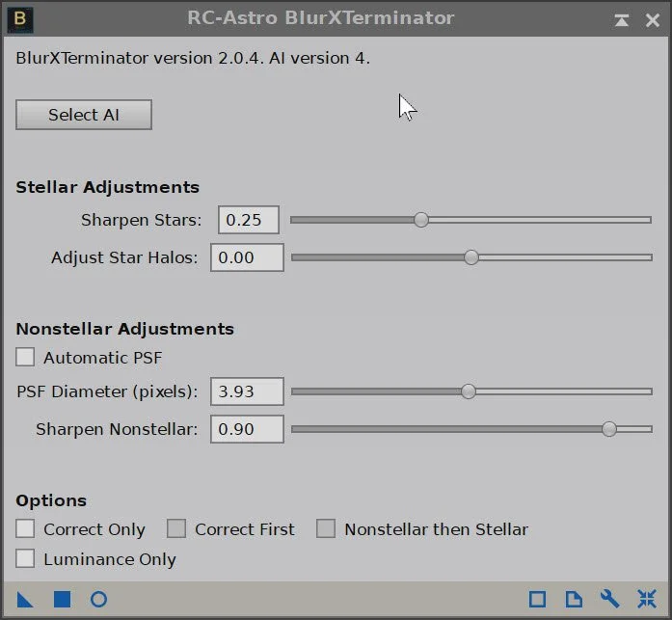Click the New Instance triangle icon
Image resolution: width=672 pixels, height=620 pixels.
[x=25, y=600]
